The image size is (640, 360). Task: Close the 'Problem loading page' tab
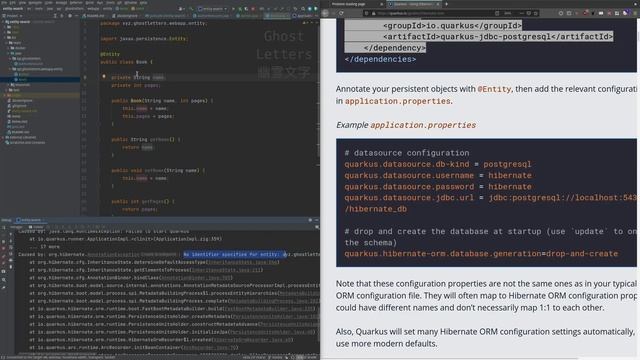[382, 4]
